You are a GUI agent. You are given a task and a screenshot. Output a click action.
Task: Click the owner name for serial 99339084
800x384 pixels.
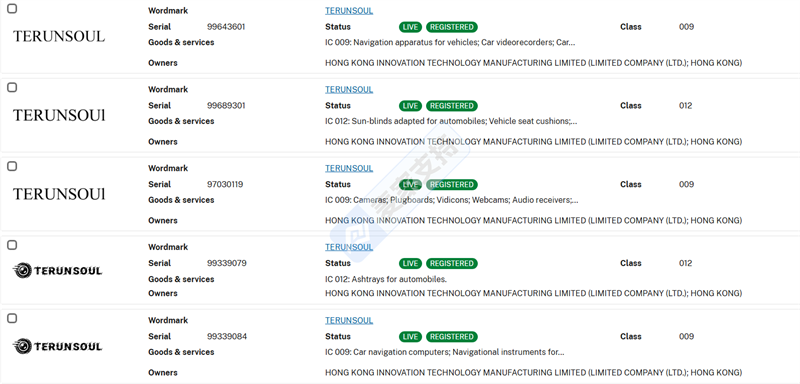tap(533, 373)
